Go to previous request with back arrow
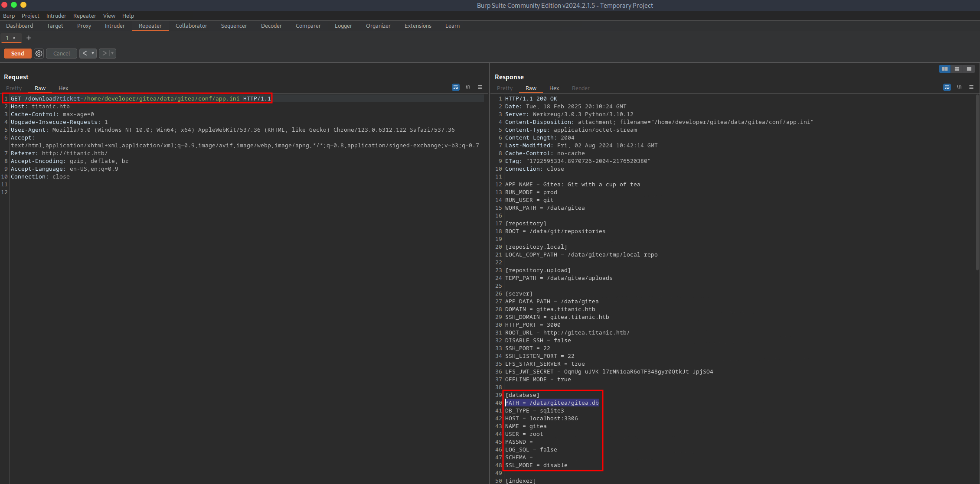Viewport: 980px width, 484px height. coord(85,53)
